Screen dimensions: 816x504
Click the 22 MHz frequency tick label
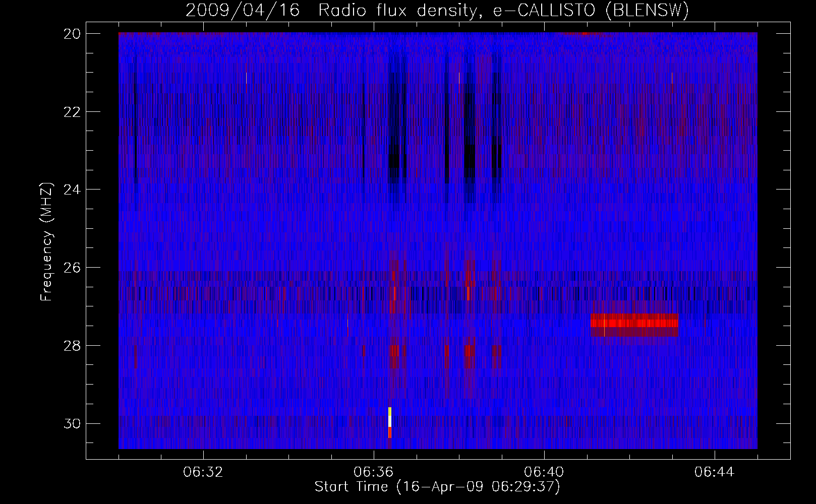[x=72, y=111]
